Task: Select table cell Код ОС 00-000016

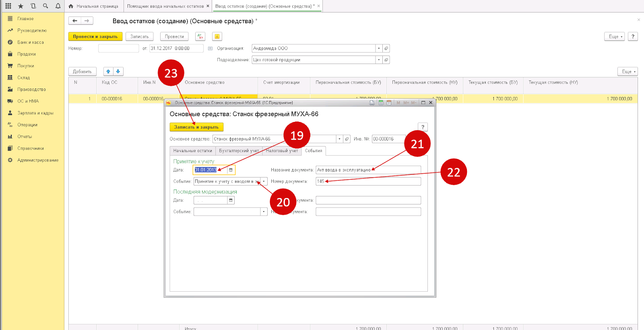Action: coord(117,99)
